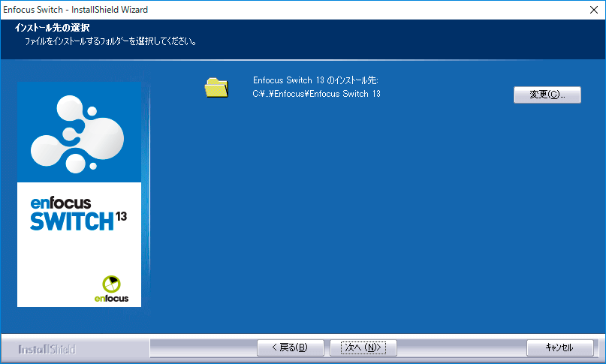Proceed with 次へ (N)> button

pyautogui.click(x=363, y=347)
